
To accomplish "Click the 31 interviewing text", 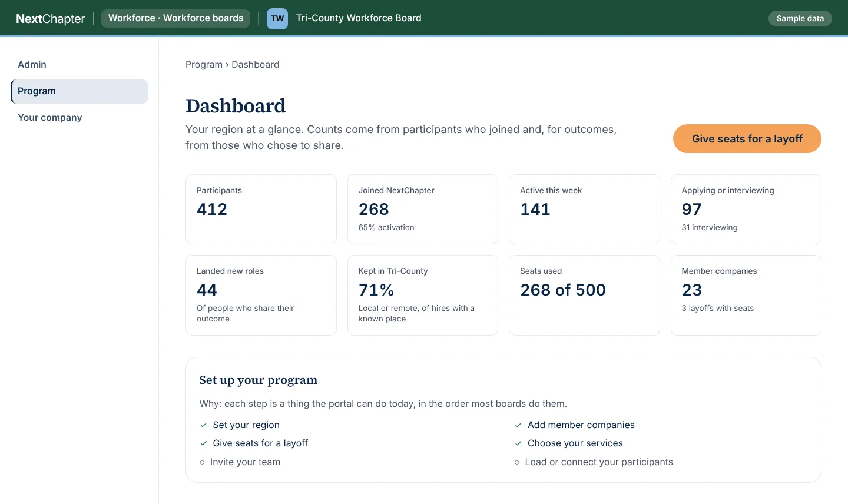I will 710,228.
